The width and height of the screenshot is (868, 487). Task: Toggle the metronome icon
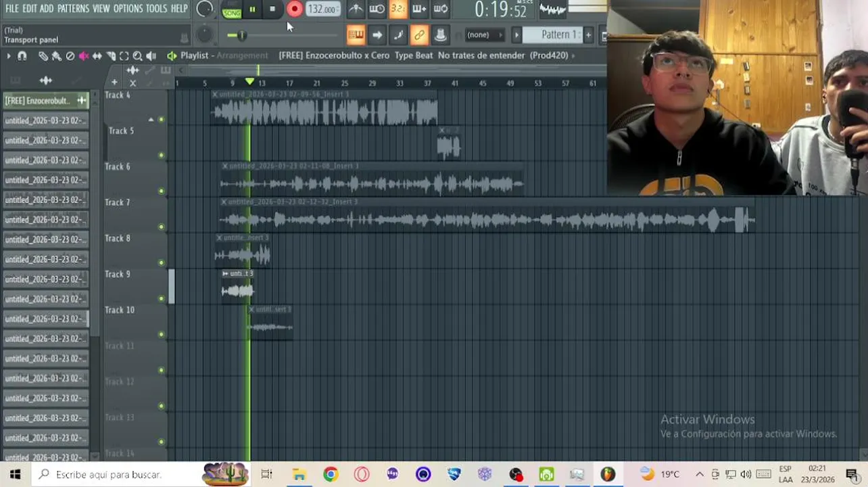[356, 9]
